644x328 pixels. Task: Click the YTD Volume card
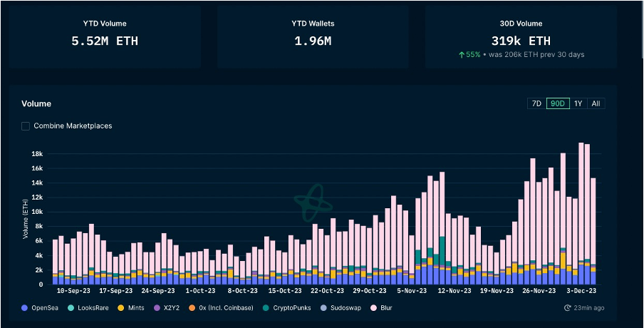105,37
